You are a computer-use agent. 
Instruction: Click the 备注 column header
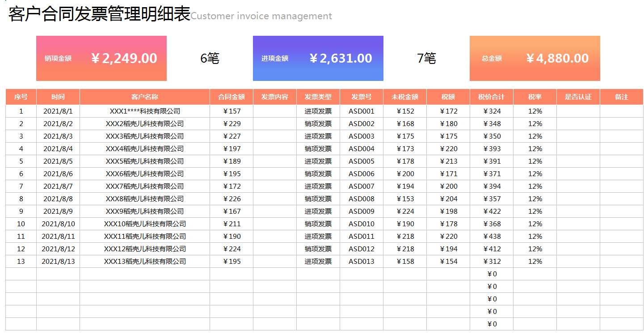(x=622, y=97)
